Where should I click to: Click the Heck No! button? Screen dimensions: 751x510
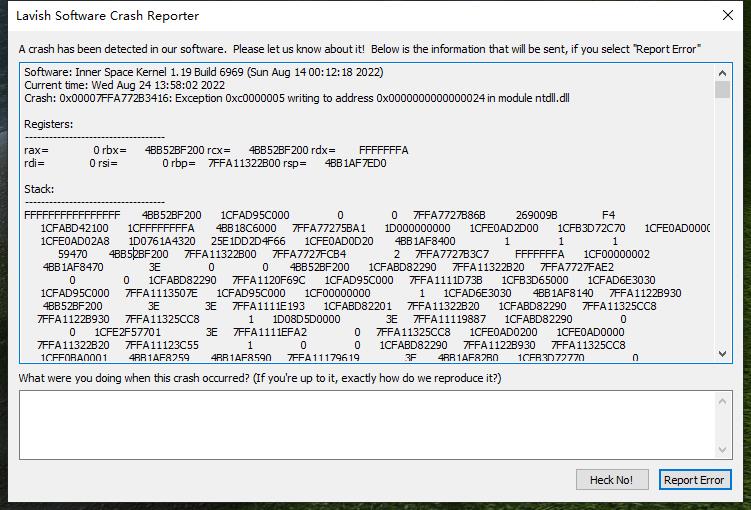click(612, 480)
